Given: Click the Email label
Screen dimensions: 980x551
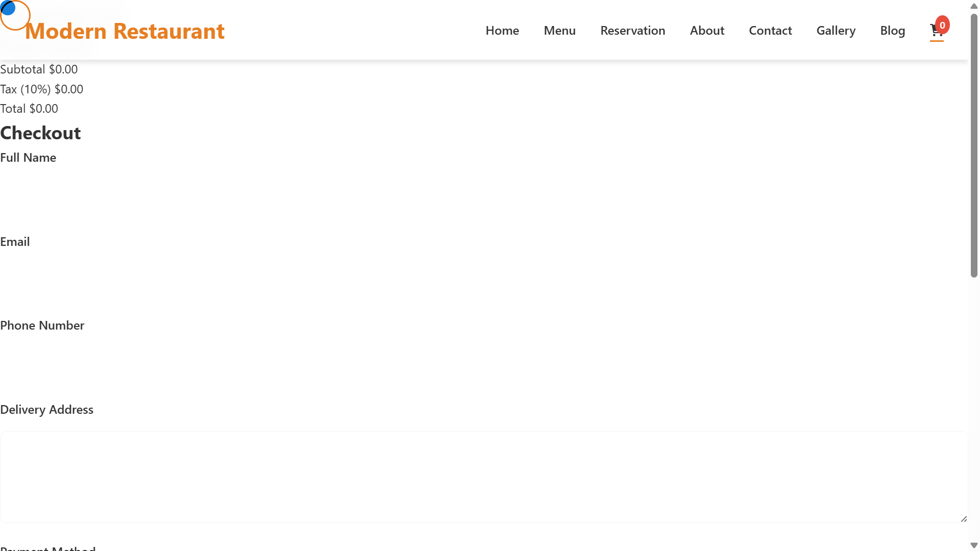Looking at the screenshot, I should click(15, 242).
